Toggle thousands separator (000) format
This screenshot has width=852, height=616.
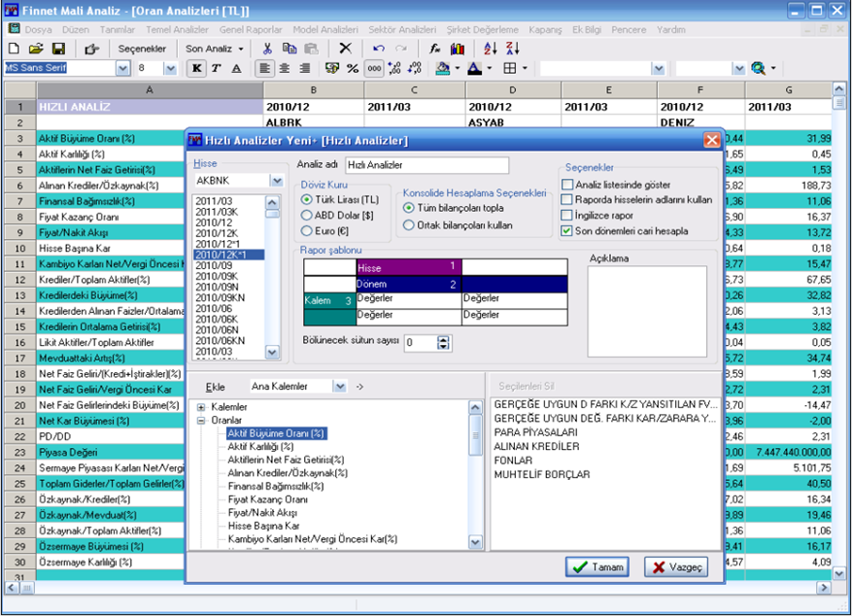click(x=374, y=68)
